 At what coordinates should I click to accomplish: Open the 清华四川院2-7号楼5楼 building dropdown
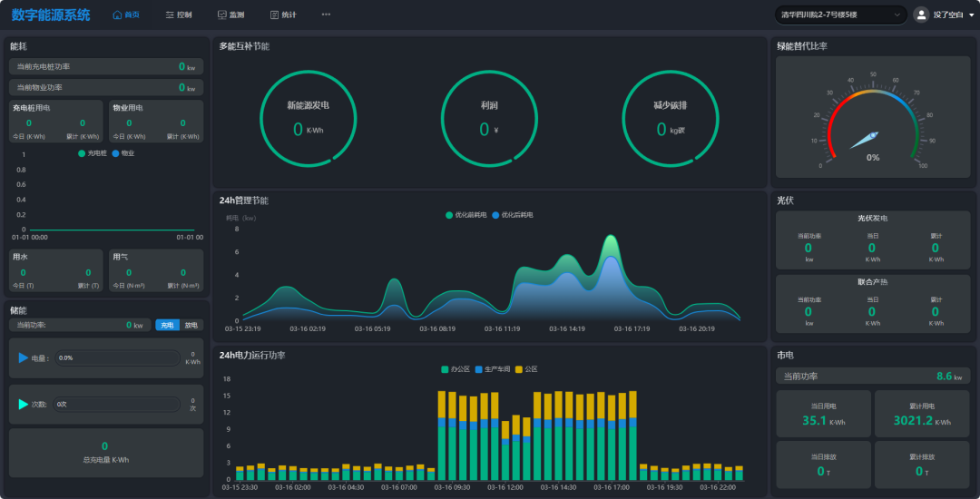tap(840, 15)
